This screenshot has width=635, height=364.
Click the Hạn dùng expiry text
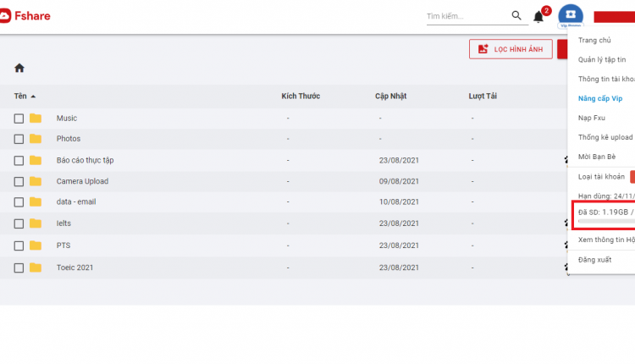click(x=606, y=196)
